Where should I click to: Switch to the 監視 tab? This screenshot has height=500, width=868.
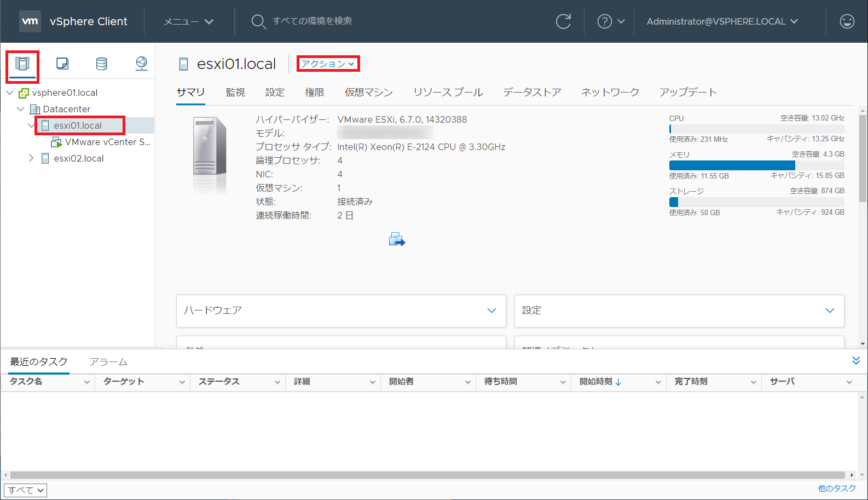[235, 93]
